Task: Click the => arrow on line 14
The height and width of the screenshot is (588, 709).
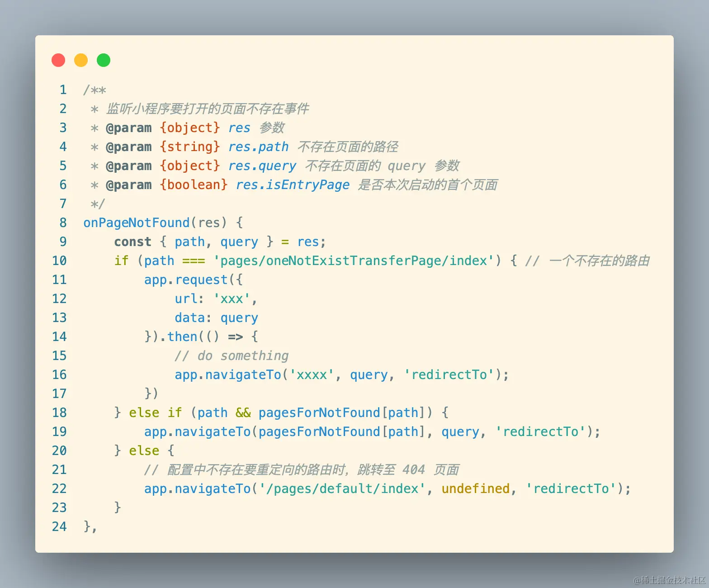Action: (x=236, y=337)
